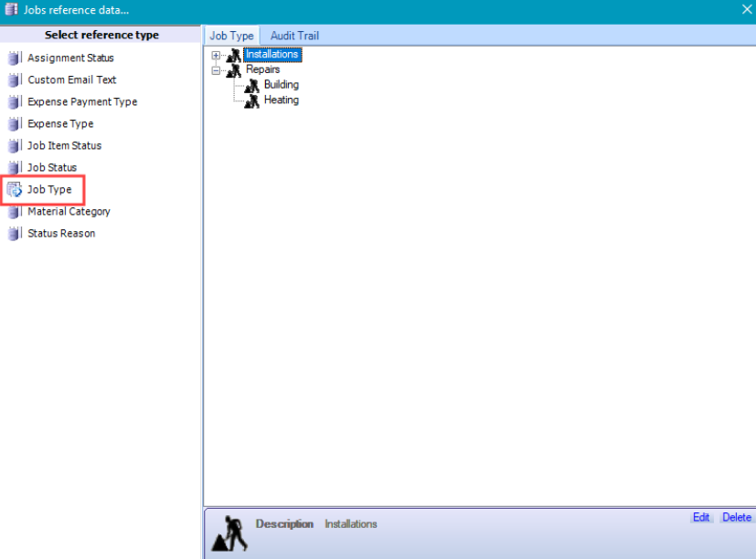This screenshot has width=756, height=559.
Task: Select Expense Type reference type
Action: coord(60,124)
